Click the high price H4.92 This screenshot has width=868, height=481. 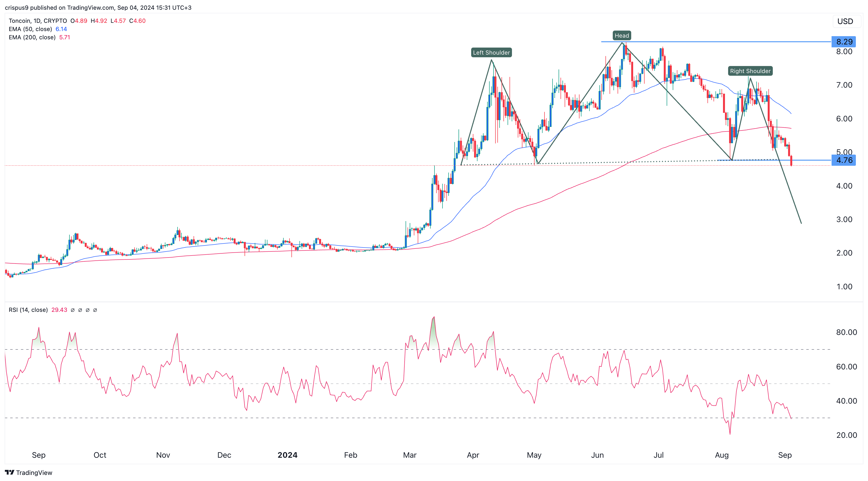(99, 21)
